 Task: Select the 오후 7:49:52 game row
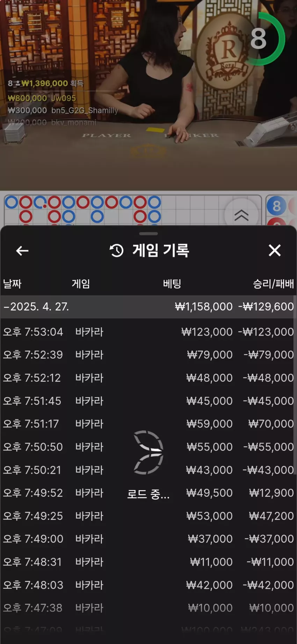click(x=148, y=493)
